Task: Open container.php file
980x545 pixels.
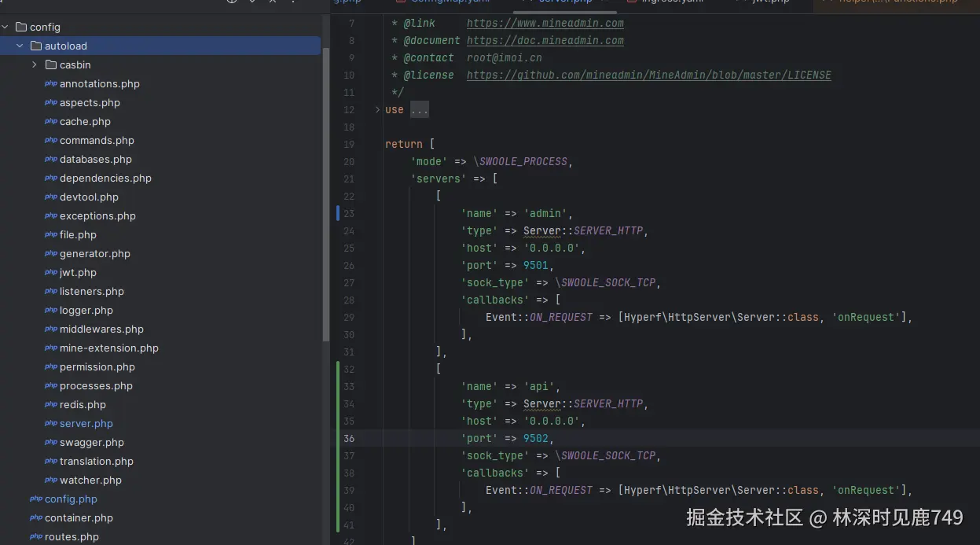Action: 79,517
